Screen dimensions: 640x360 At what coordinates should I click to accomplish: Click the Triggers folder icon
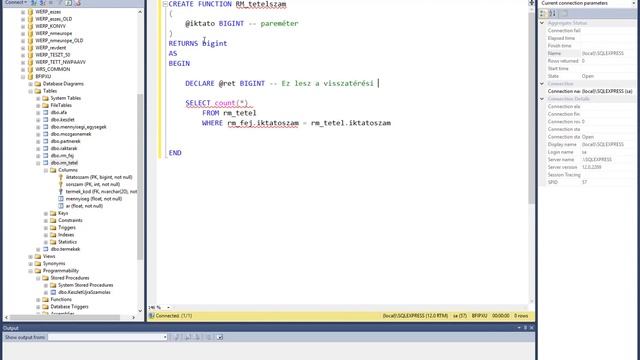pos(53,227)
